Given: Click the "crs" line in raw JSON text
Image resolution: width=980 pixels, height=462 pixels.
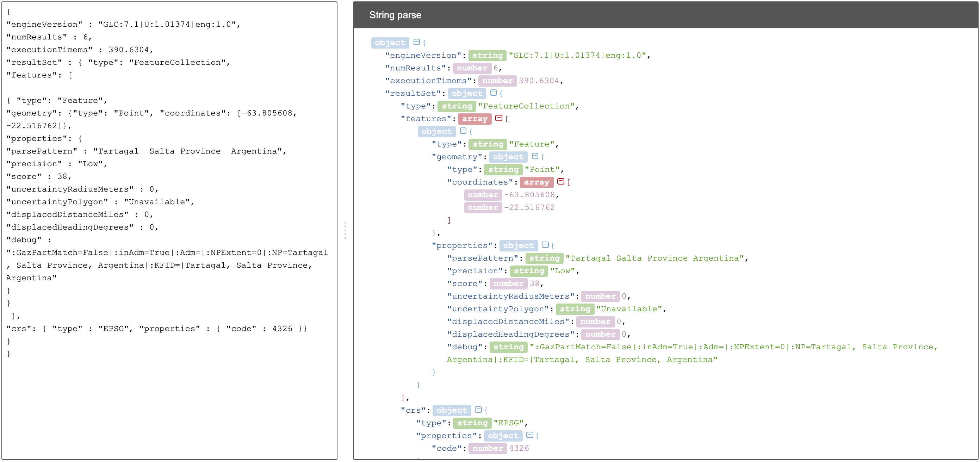Looking at the screenshot, I should point(157,329).
